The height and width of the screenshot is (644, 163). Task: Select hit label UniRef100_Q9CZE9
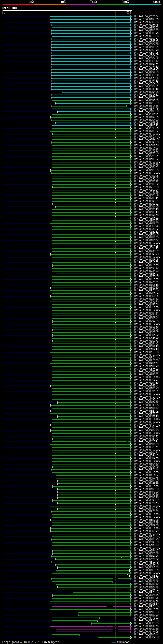146,637
